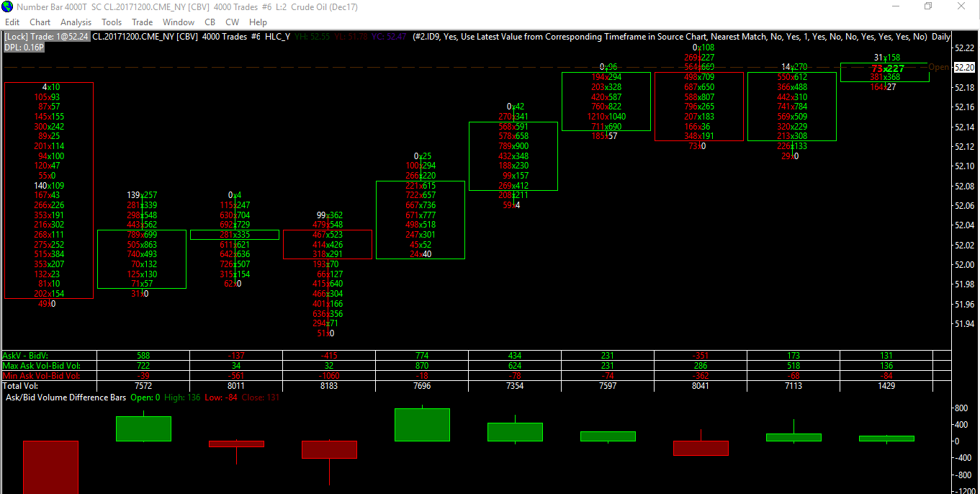
Task: Click the 'Open' line label near 52.20
Action: (x=938, y=68)
